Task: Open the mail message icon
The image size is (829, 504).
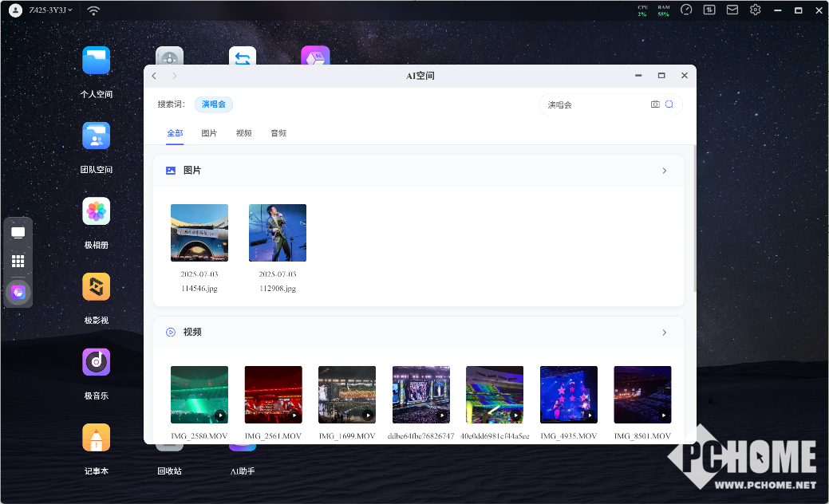Action: point(732,10)
